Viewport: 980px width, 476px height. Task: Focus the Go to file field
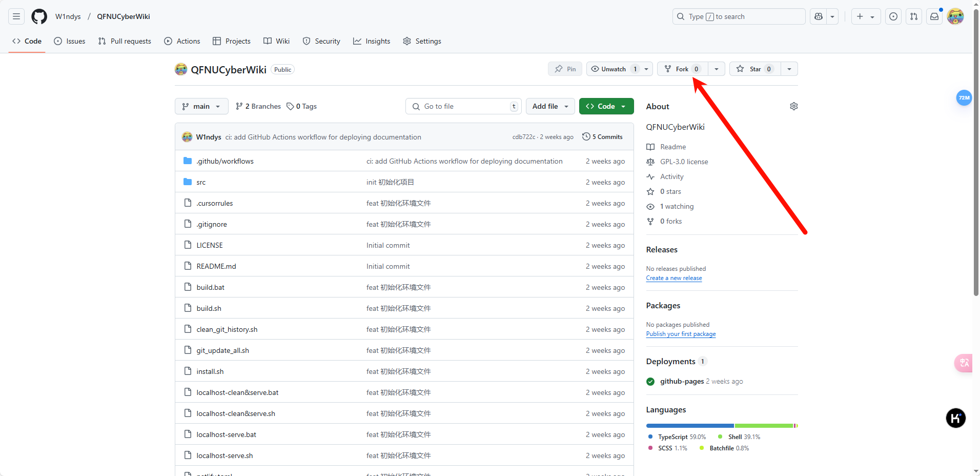tap(463, 106)
